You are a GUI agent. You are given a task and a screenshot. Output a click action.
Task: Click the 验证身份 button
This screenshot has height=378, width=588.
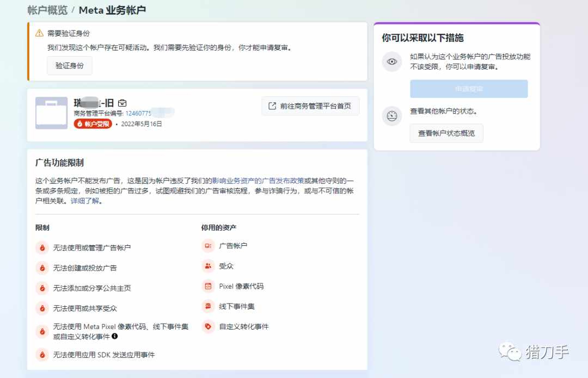[x=69, y=66]
